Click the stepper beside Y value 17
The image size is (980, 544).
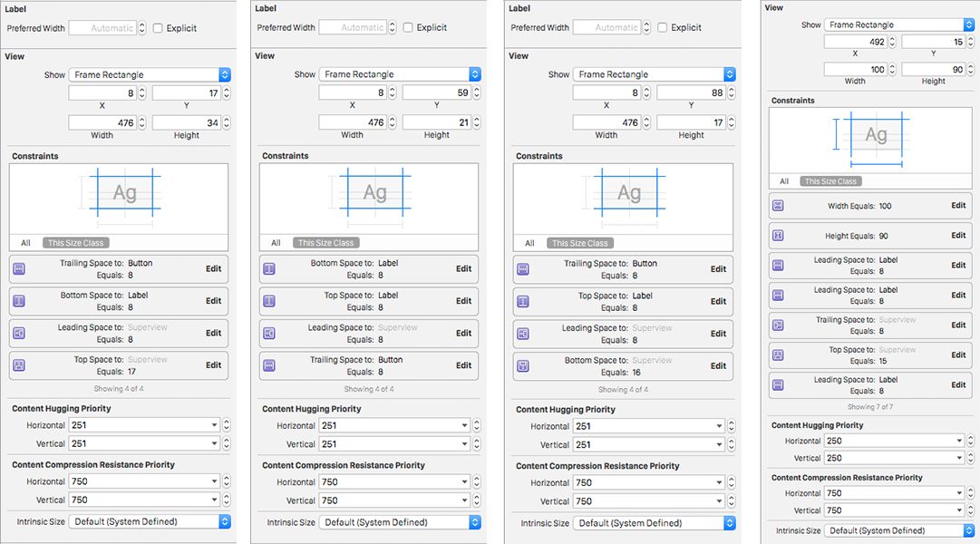tap(227, 93)
